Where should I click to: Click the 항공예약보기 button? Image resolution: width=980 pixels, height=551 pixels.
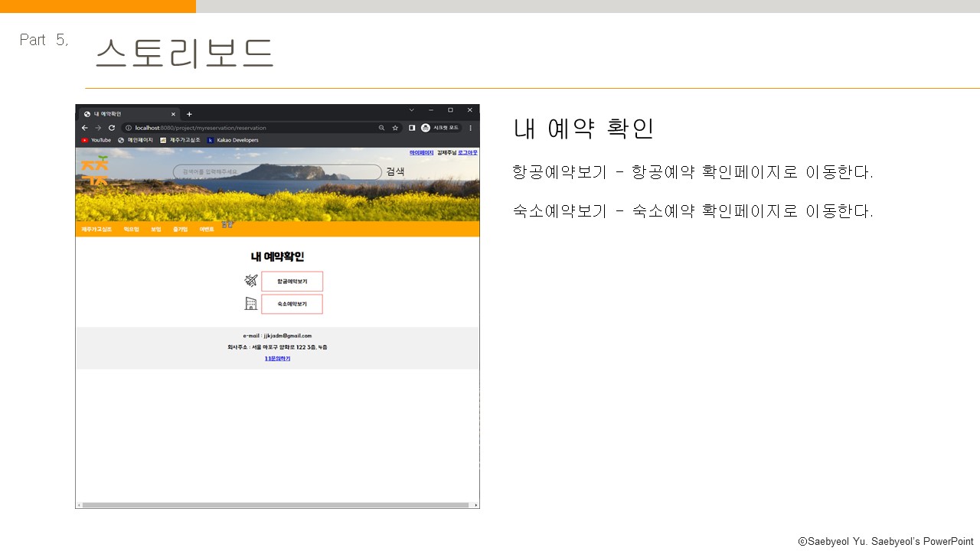(292, 282)
